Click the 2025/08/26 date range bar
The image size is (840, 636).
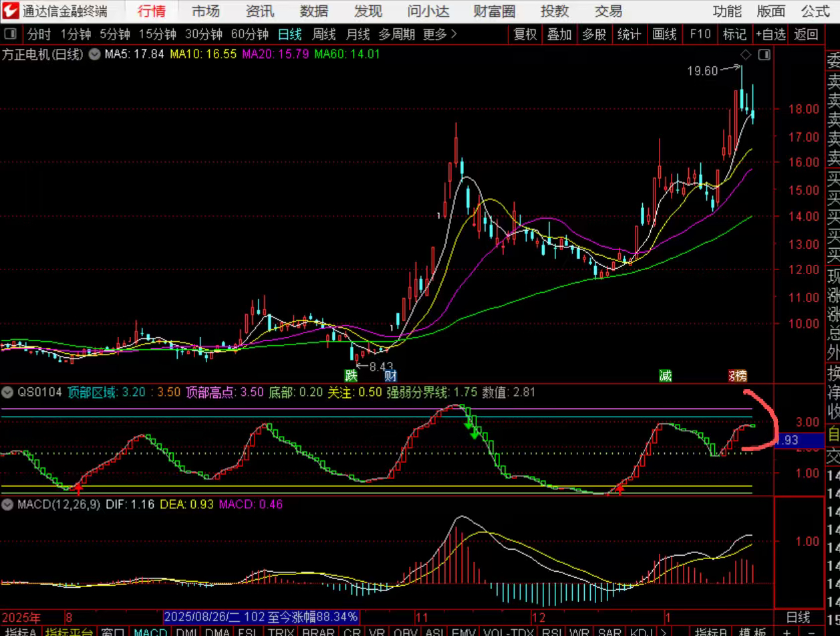click(x=261, y=617)
